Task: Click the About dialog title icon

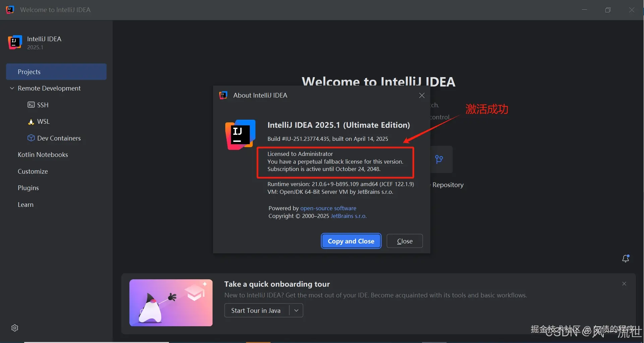Action: pos(223,95)
